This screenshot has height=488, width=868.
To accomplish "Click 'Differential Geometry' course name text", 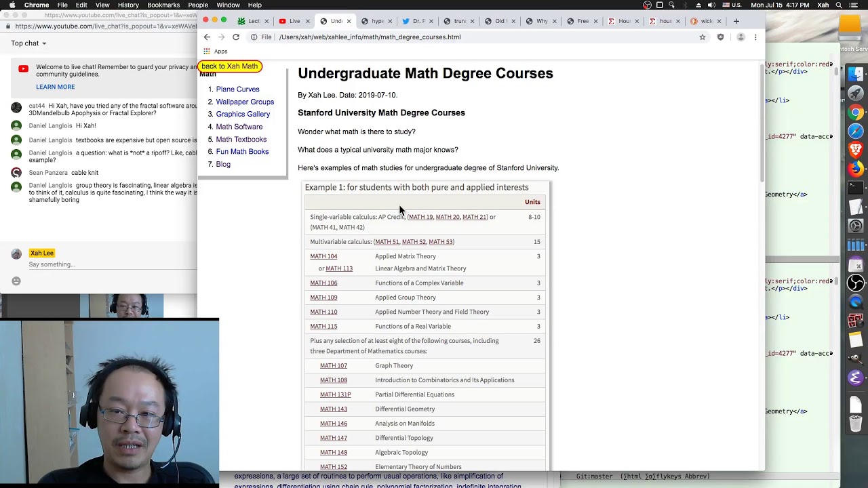I will (x=405, y=409).
